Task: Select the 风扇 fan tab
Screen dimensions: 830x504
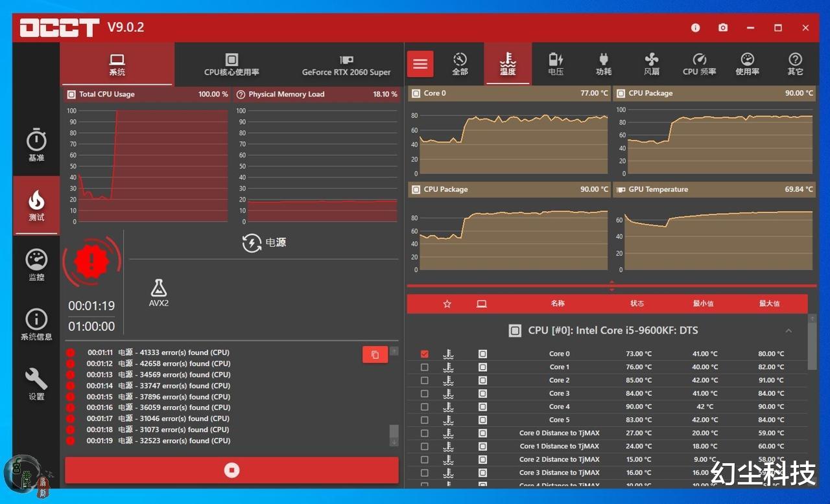Action: (x=652, y=63)
